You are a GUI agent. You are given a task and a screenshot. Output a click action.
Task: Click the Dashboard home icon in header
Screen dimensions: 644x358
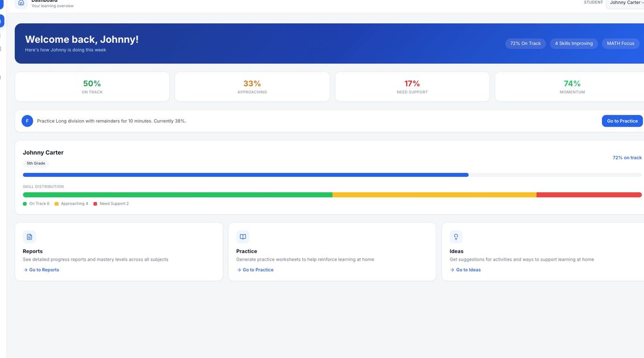(x=21, y=3)
